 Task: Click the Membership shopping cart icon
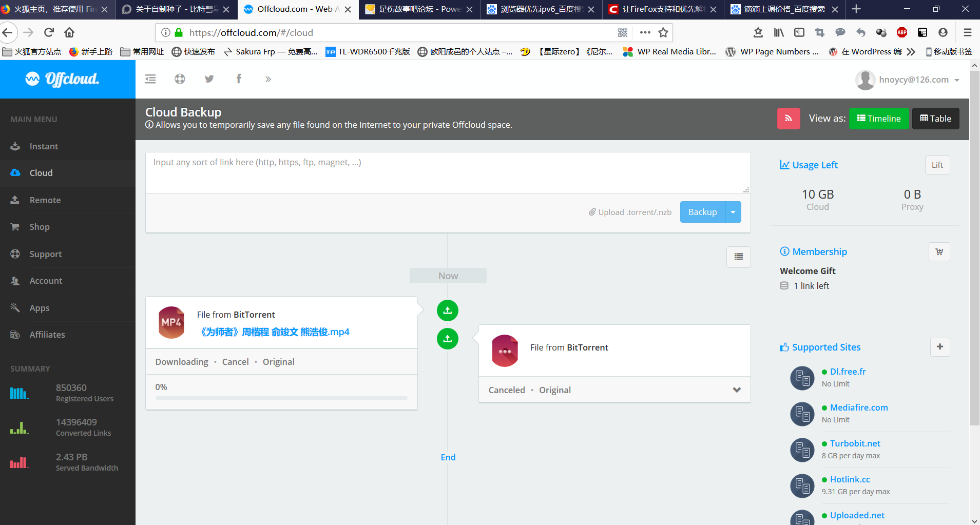coord(939,252)
